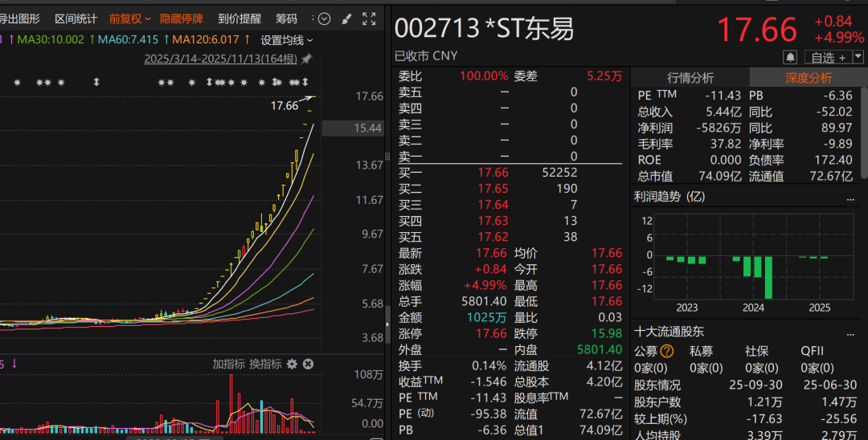
Task: Click the price alert bell icon
Action: click(790, 57)
